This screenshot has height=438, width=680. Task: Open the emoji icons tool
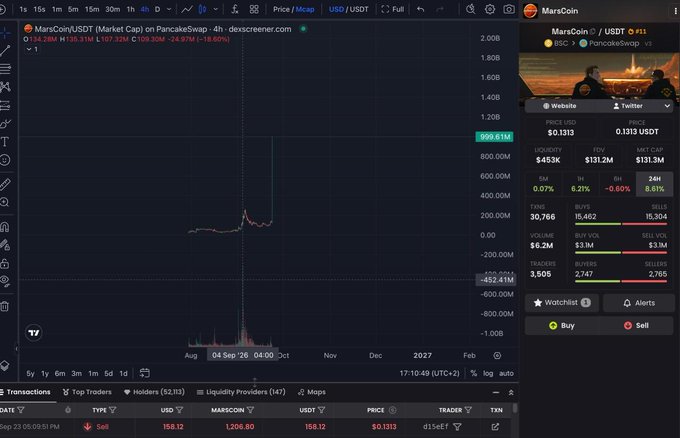(5, 160)
